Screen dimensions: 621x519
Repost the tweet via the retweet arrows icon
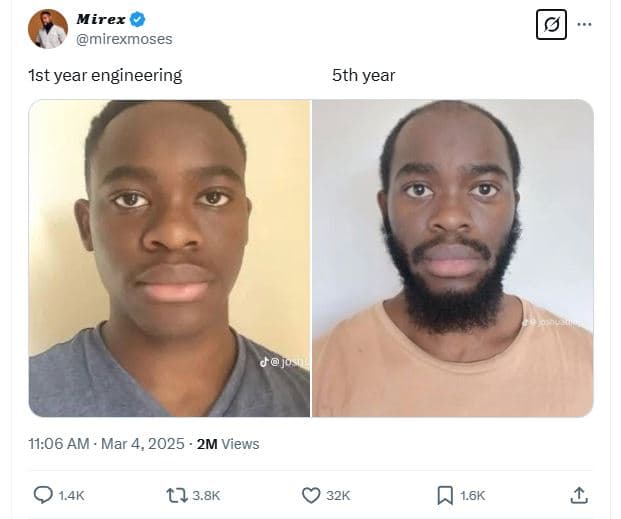(x=177, y=495)
